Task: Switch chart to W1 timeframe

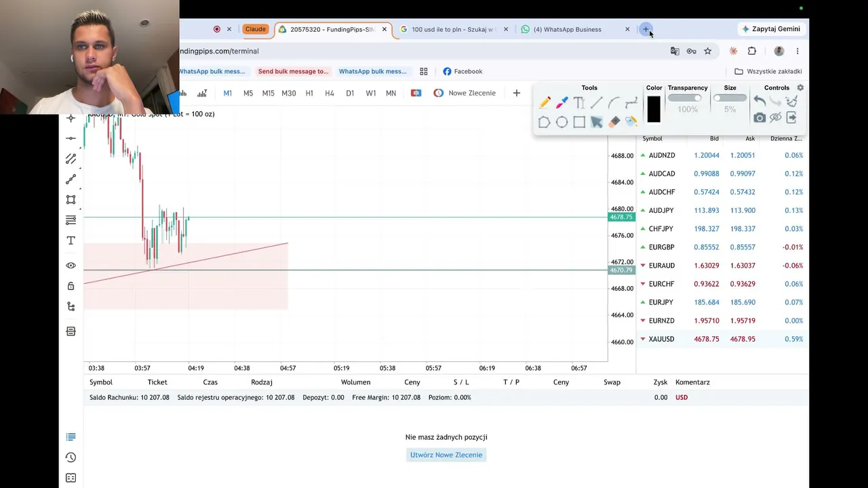Action: tap(370, 93)
